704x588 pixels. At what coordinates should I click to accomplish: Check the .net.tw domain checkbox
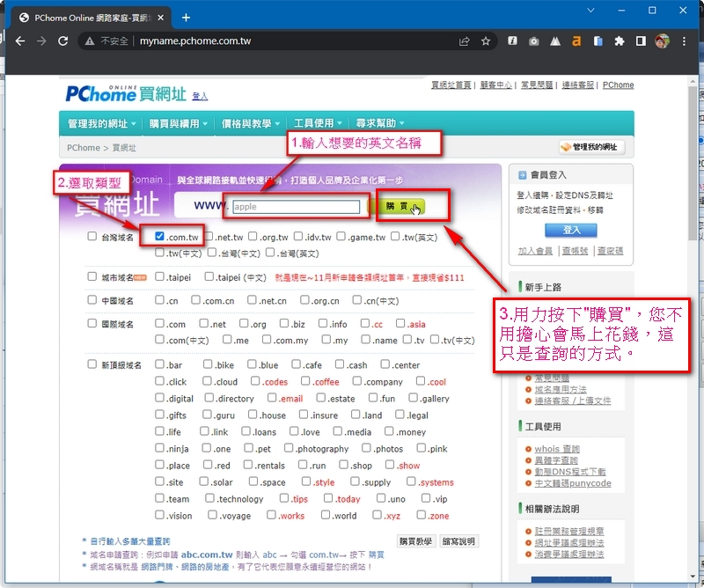pyautogui.click(x=209, y=237)
